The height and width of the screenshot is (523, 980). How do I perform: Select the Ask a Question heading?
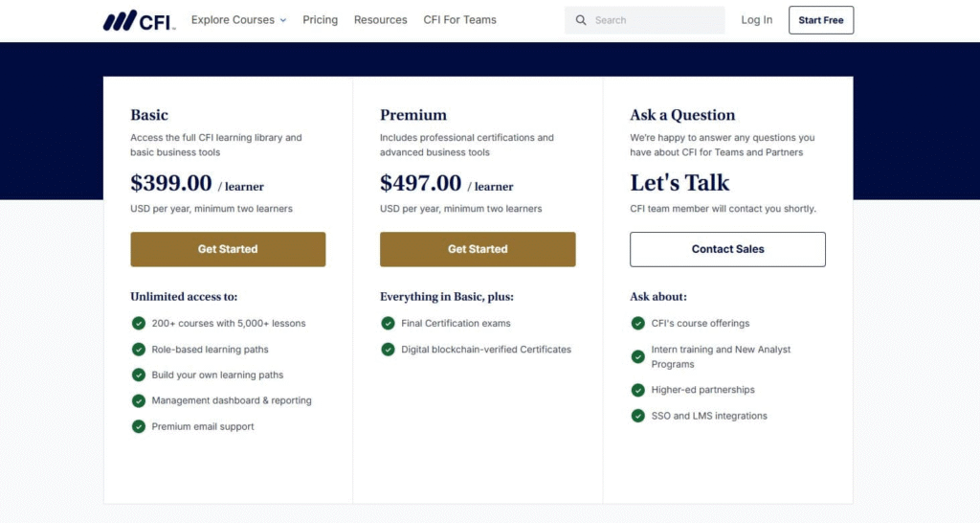[x=682, y=115]
